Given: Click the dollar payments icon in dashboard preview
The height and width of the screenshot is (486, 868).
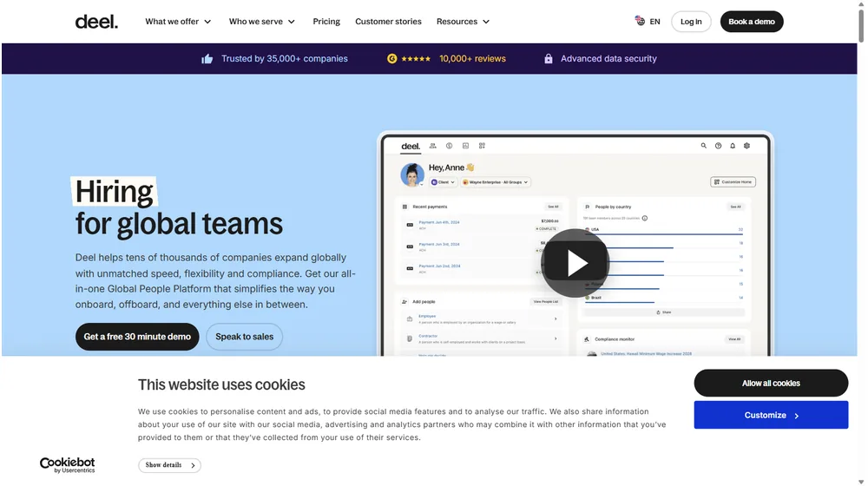Looking at the screenshot, I should click(x=449, y=146).
